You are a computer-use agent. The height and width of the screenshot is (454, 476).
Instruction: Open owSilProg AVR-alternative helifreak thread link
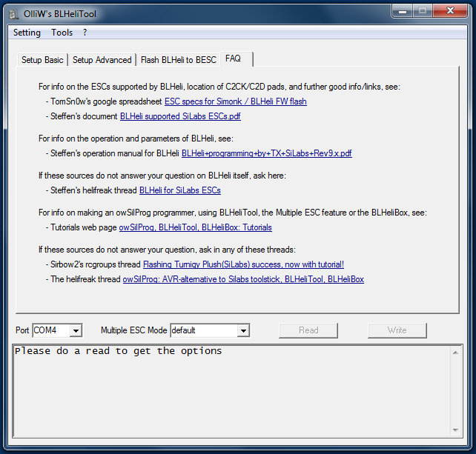point(243,279)
